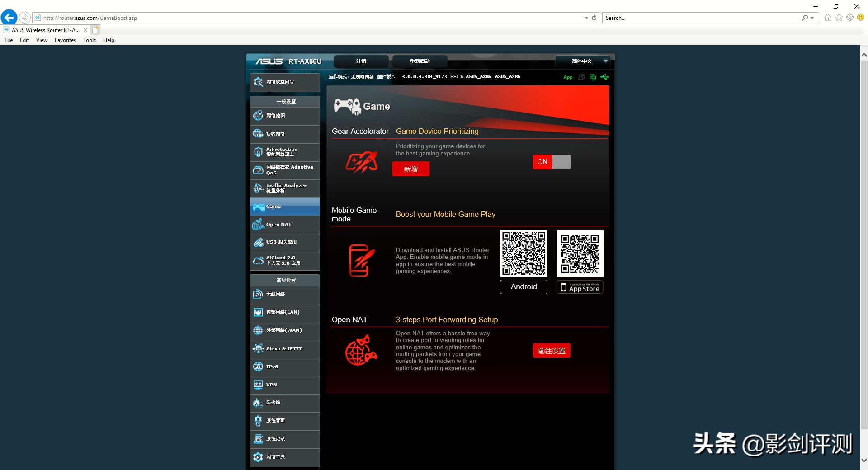The width and height of the screenshot is (868, 470).
Task: Expand the search provider dropdown arrow
Action: tap(812, 18)
